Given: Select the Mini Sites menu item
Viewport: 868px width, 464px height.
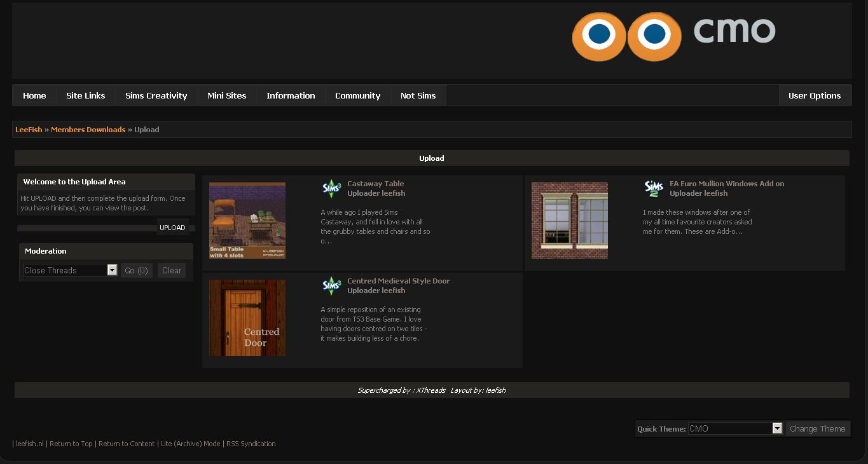Looking at the screenshot, I should [226, 95].
